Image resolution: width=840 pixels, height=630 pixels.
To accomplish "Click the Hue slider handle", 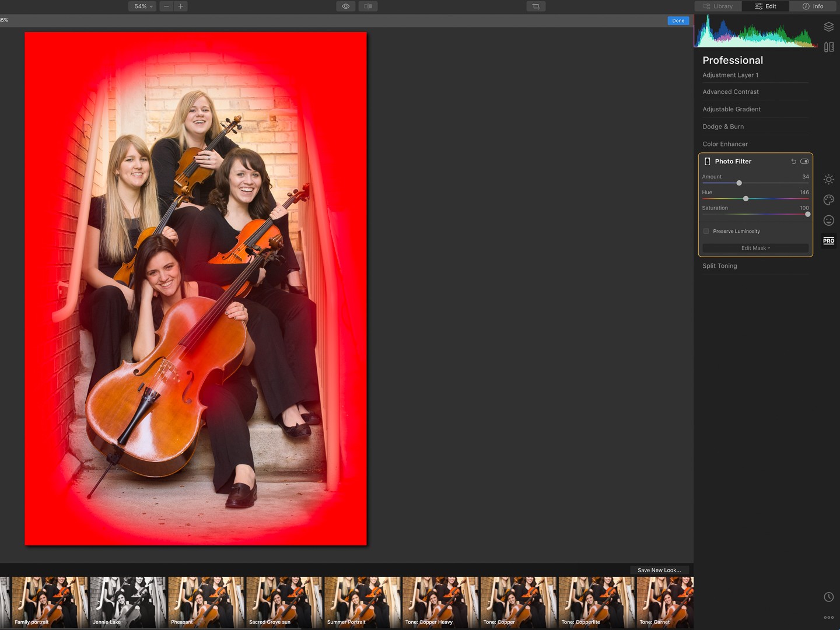I will [745, 199].
